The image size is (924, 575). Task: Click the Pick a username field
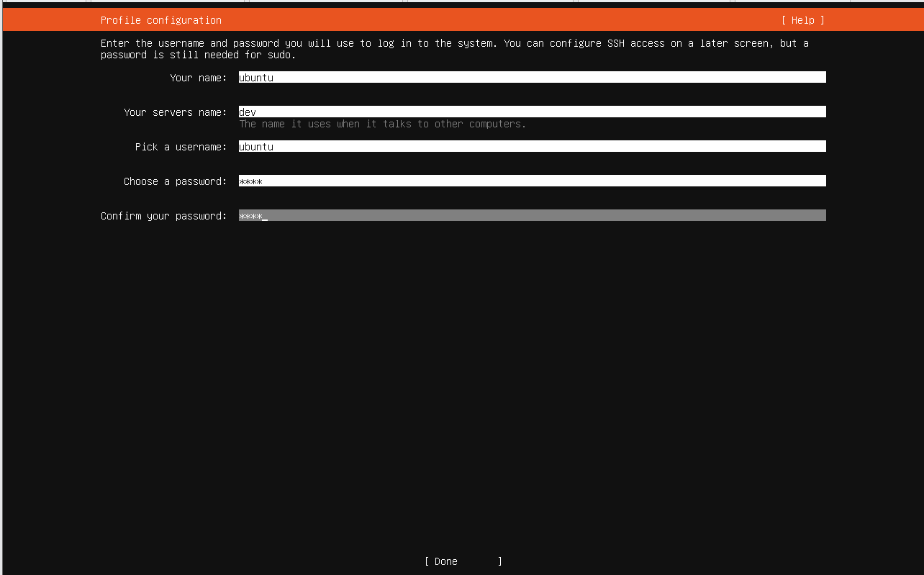pos(533,146)
